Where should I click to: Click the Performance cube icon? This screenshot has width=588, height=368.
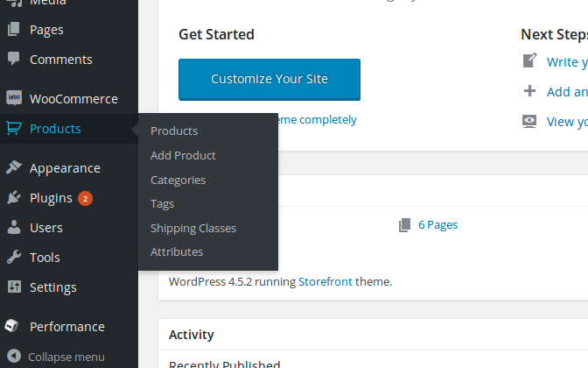click(13, 327)
